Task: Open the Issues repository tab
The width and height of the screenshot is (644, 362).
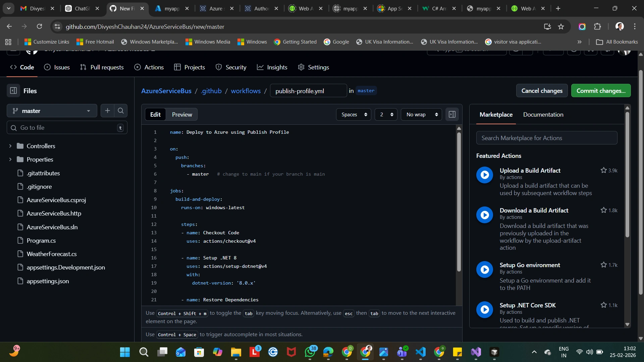Action: (x=57, y=67)
